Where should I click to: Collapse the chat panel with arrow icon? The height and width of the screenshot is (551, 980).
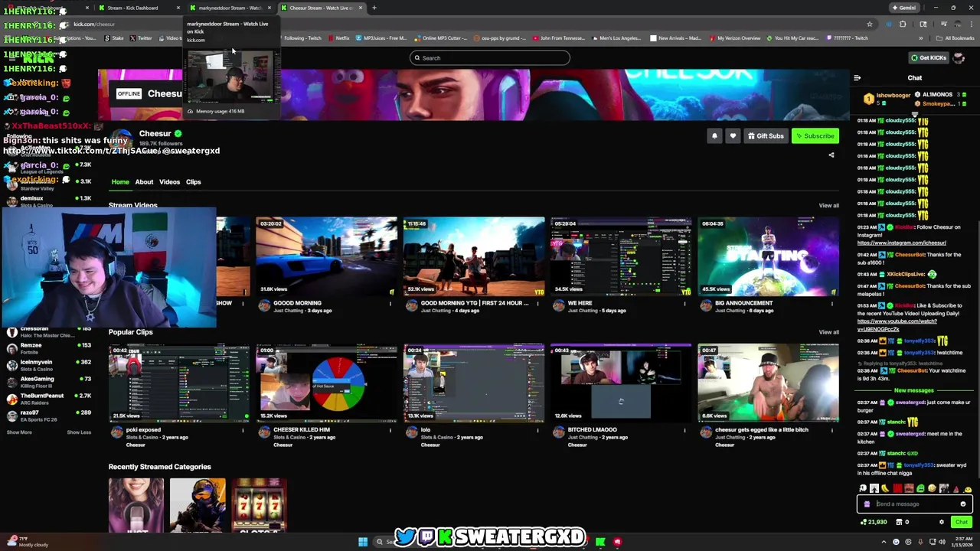(857, 78)
